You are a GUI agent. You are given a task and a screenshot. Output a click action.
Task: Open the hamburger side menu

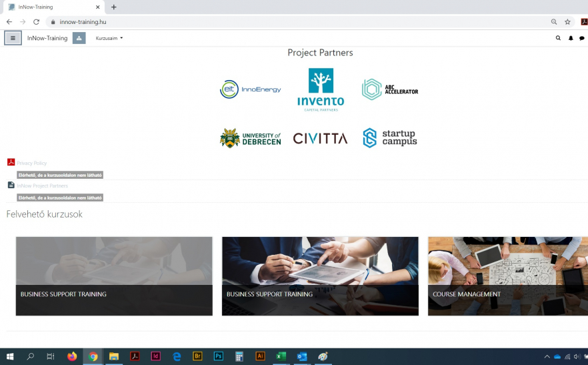13,38
